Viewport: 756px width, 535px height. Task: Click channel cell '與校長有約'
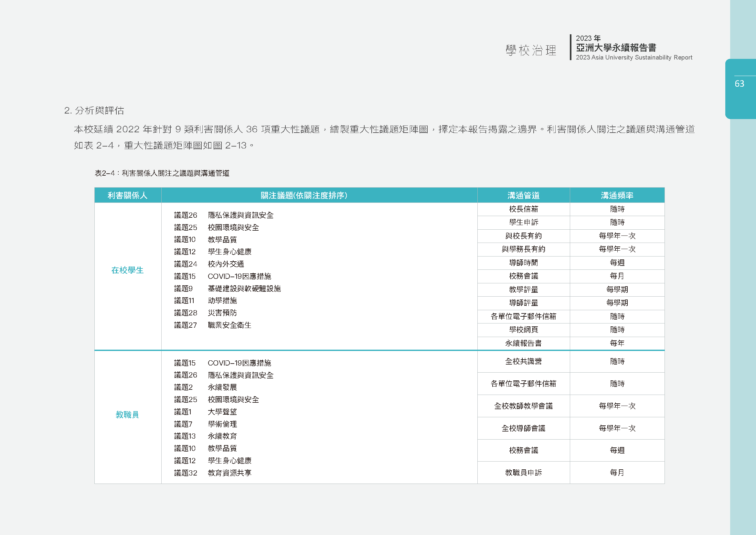(524, 236)
